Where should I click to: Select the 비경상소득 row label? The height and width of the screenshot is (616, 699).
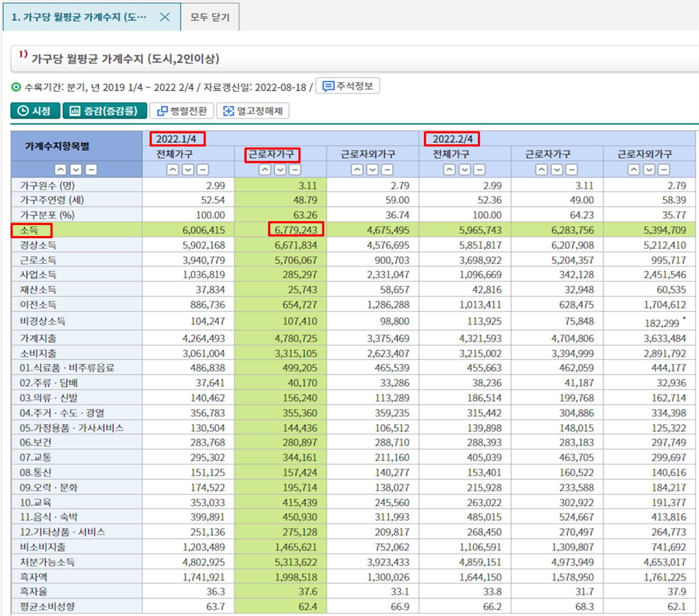(43, 321)
